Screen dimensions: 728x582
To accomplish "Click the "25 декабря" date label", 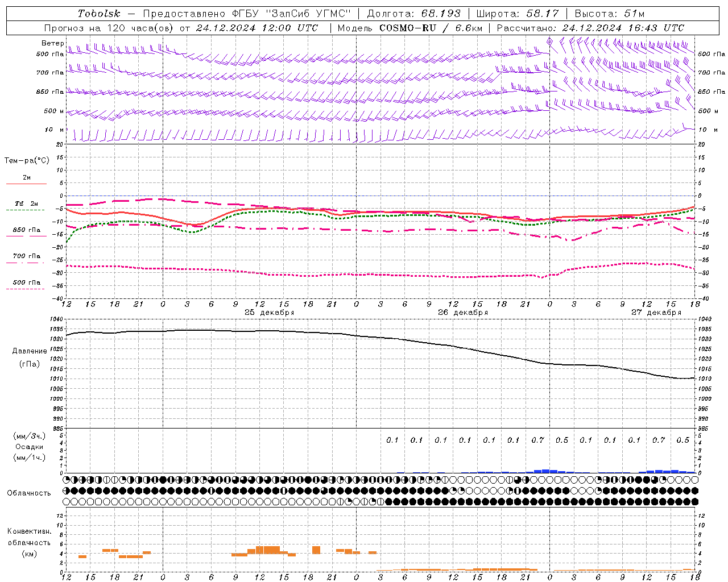I will tap(270, 313).
